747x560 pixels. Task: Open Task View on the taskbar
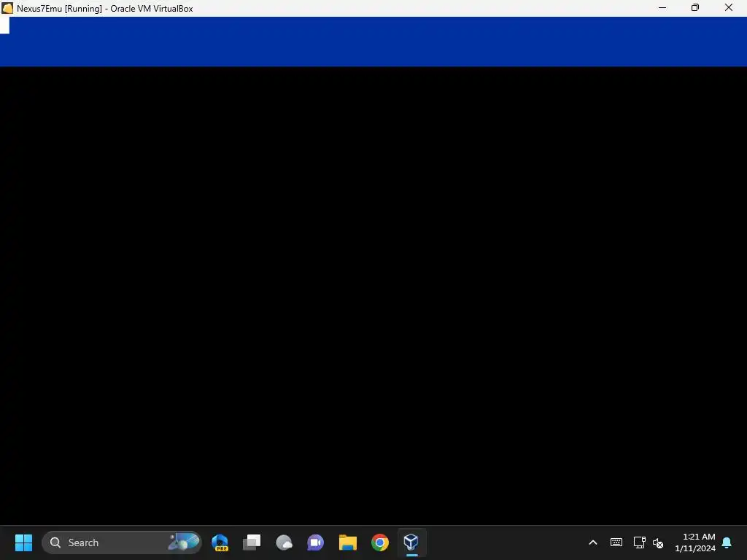coord(252,542)
